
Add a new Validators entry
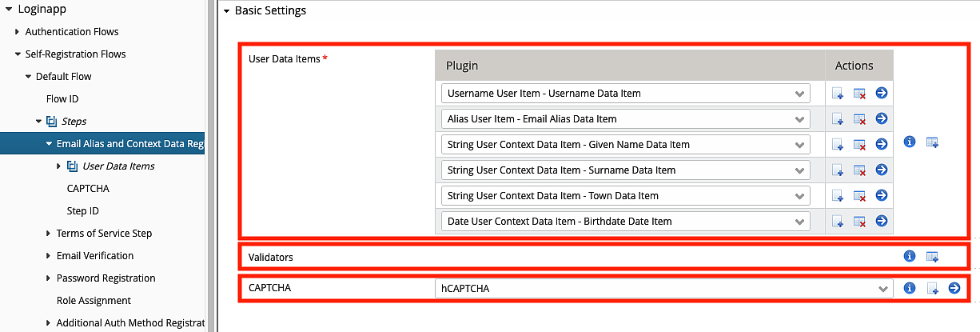coord(932,257)
